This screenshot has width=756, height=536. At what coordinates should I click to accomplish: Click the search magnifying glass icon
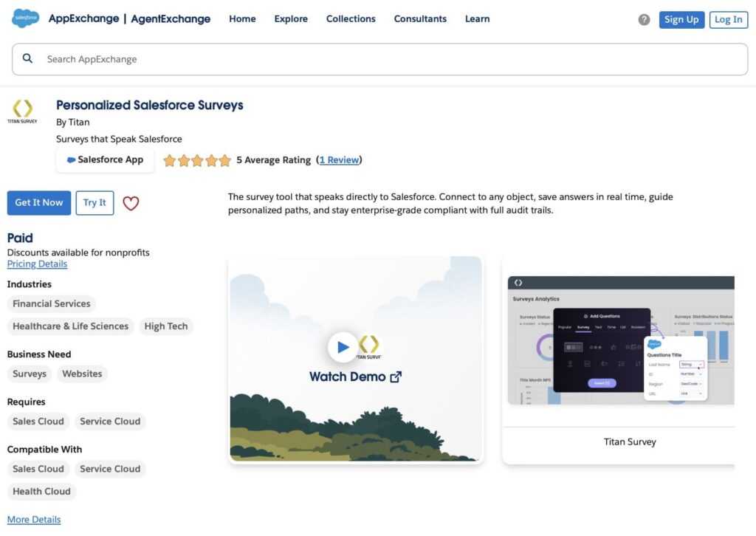27,58
